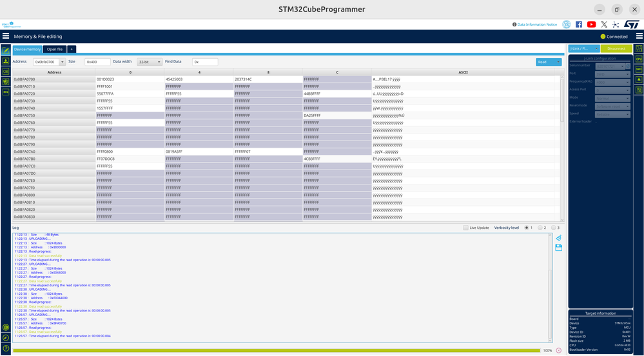Screen dimensions: 644x356
Task: Click the round anniversary badge icon
Action: coord(567,25)
